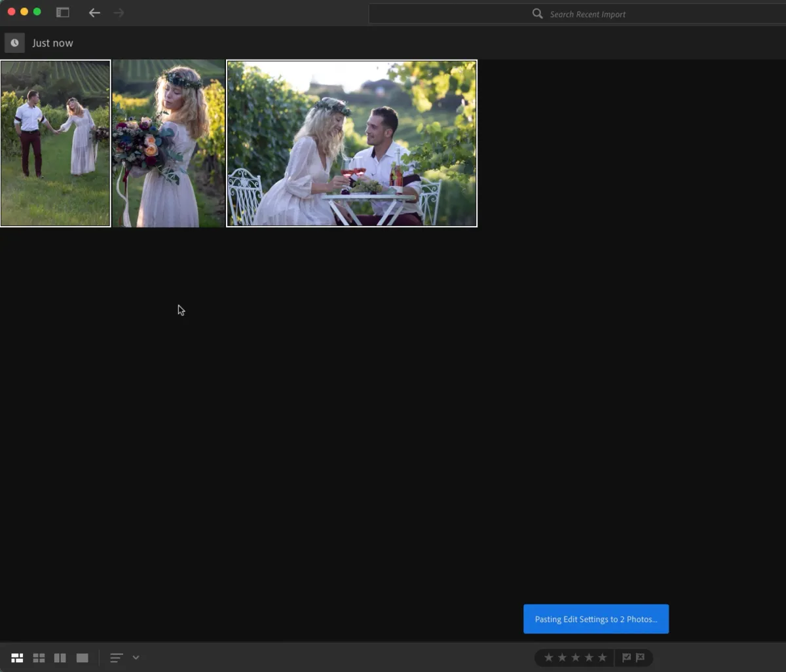Toggle a five-star rating
This screenshot has width=786, height=672.
602,658
